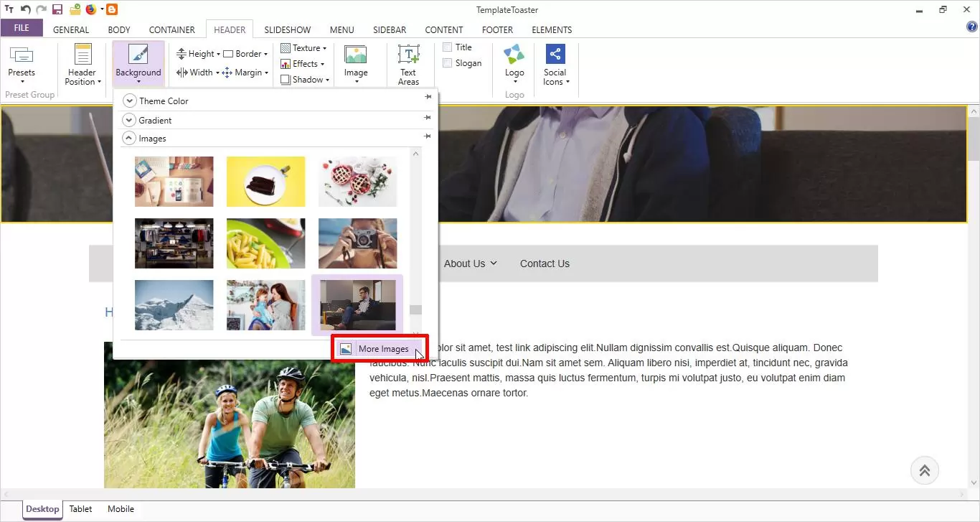Click the Header Position icon
Screen dimensions: 980x522
click(83, 55)
